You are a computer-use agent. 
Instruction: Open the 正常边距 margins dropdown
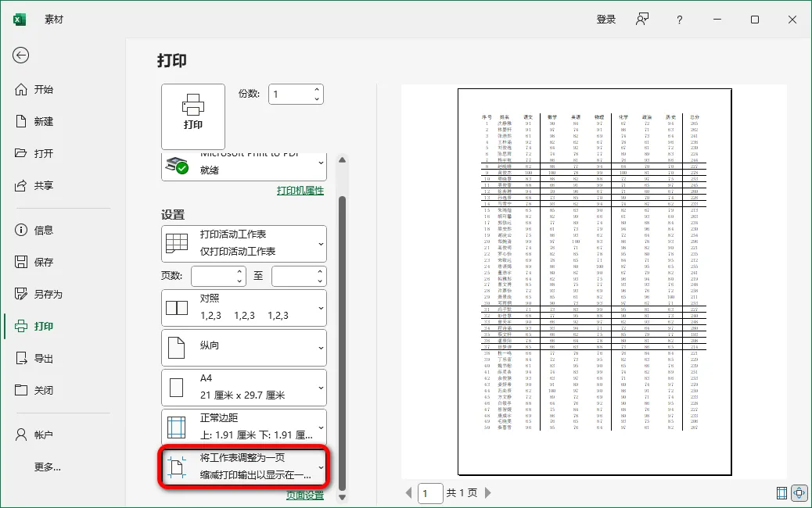point(244,428)
